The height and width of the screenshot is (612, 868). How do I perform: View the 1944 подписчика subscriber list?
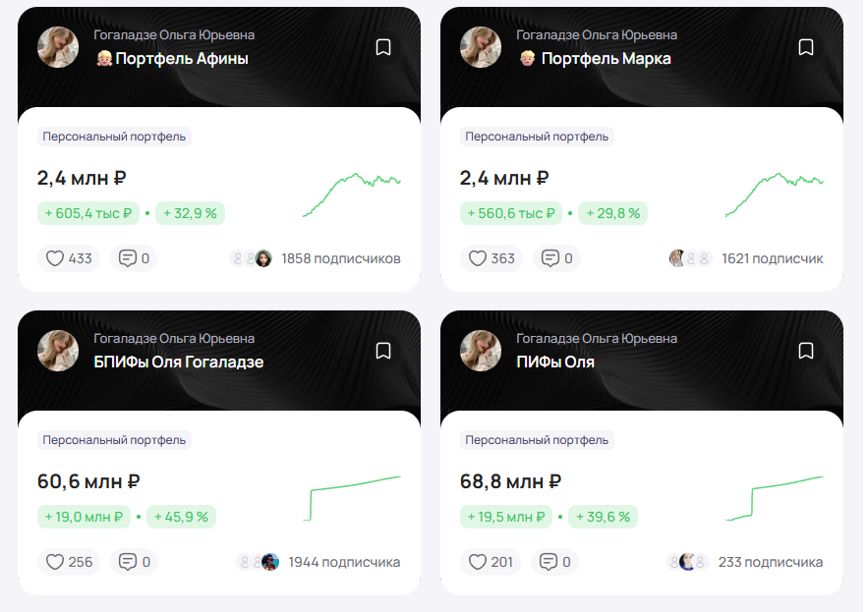tap(343, 562)
